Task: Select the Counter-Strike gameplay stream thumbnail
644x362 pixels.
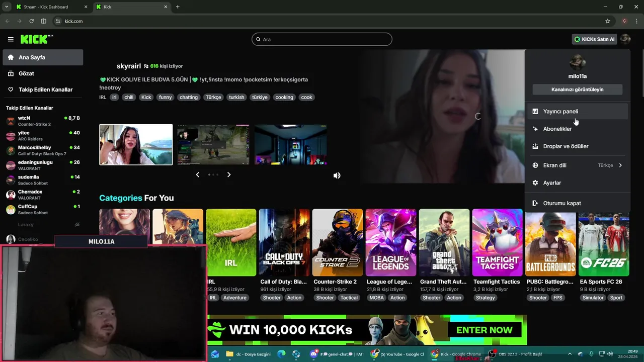Action: coord(213,145)
